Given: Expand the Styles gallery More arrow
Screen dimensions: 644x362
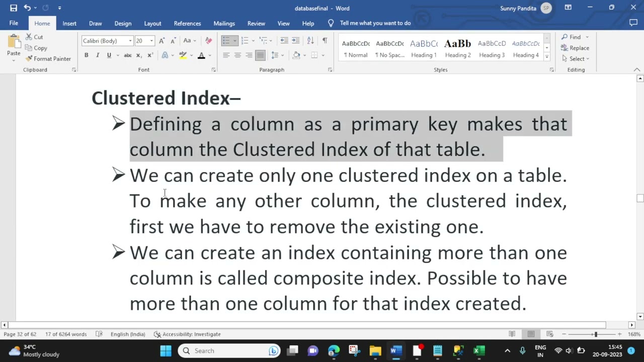Looking at the screenshot, I should coord(547,57).
